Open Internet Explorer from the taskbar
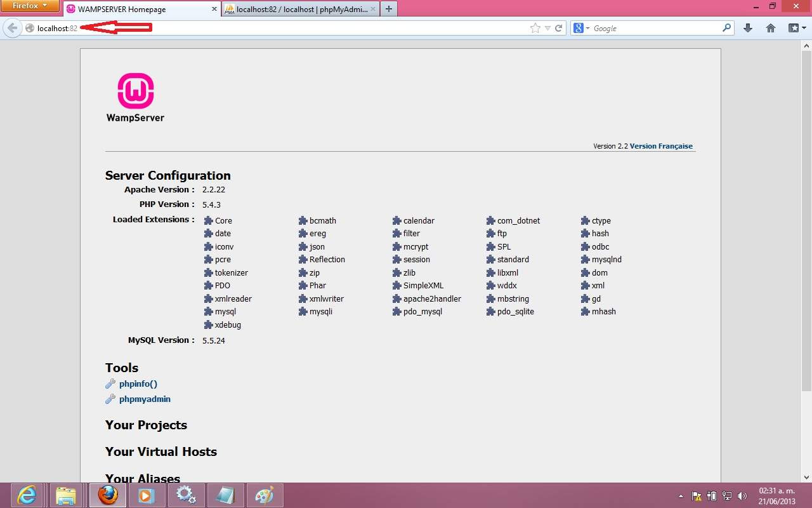Screen dimensions: 812x508 tap(27, 495)
